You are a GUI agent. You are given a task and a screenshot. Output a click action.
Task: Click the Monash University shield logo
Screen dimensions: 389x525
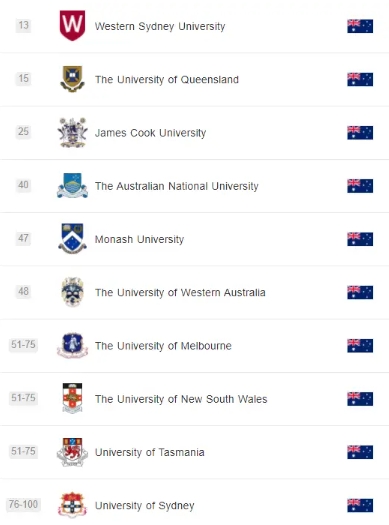click(x=72, y=239)
